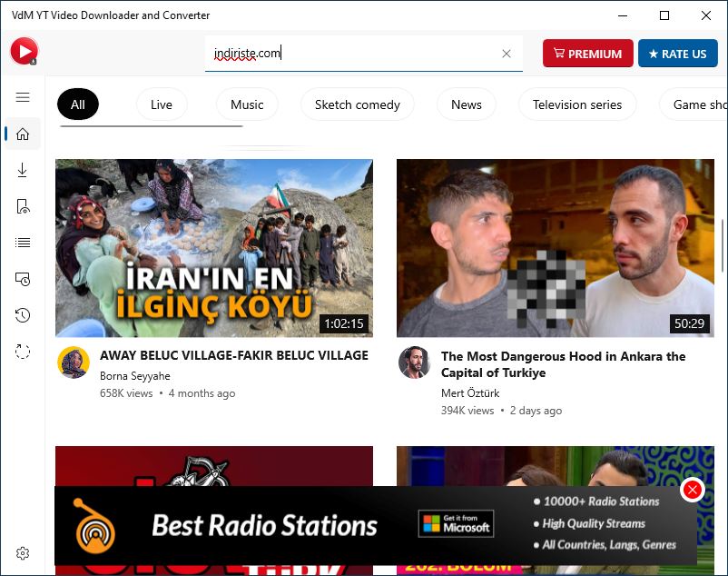Viewport: 728px width, 576px height.
Task: Click the Get it from Microsoft badge
Action: click(x=456, y=524)
